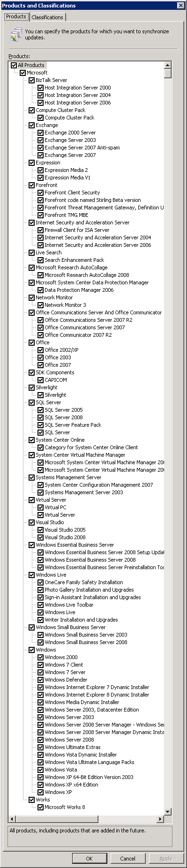Select the Microsoft tree node label
The image size is (187, 868).
pos(37,73)
